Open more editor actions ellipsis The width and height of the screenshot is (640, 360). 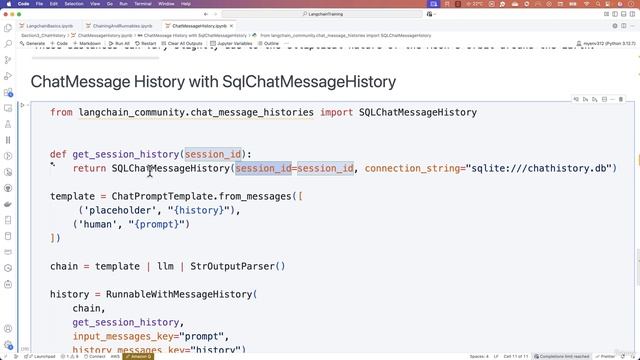[633, 26]
